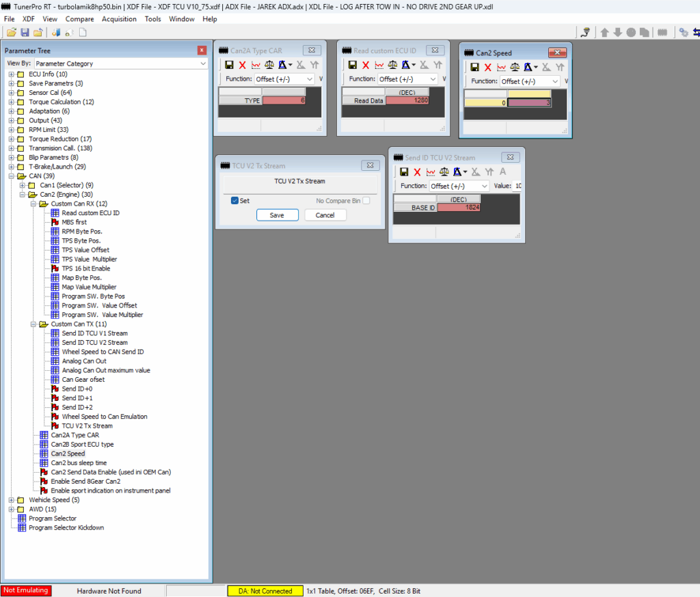Image resolution: width=700 pixels, height=597 pixels.
Task: Open the XDF menu
Action: pyautogui.click(x=29, y=19)
